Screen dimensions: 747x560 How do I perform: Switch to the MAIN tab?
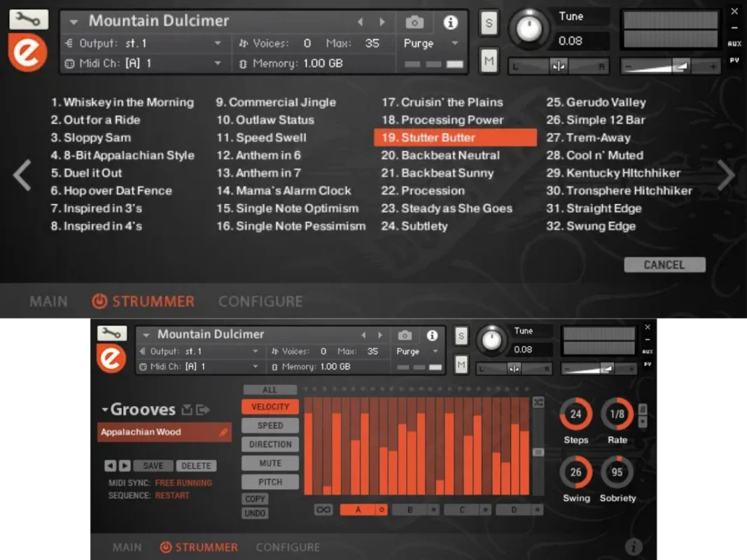click(48, 301)
